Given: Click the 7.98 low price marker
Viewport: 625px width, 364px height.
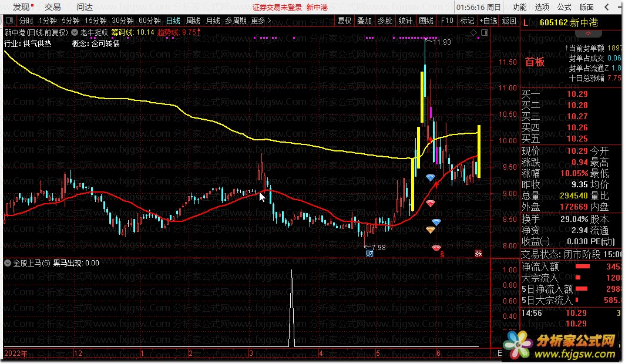Looking at the screenshot, I should 379,248.
